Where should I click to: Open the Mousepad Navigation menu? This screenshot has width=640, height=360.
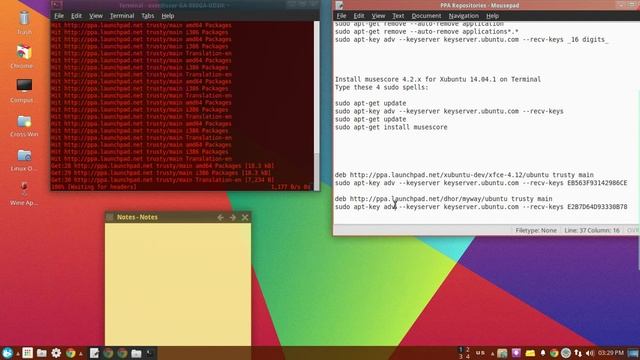point(463,16)
